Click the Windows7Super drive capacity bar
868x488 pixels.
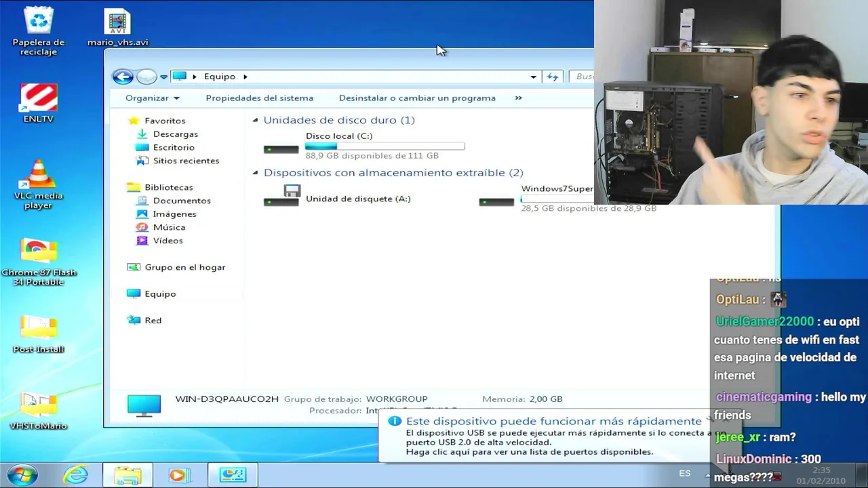click(557, 199)
